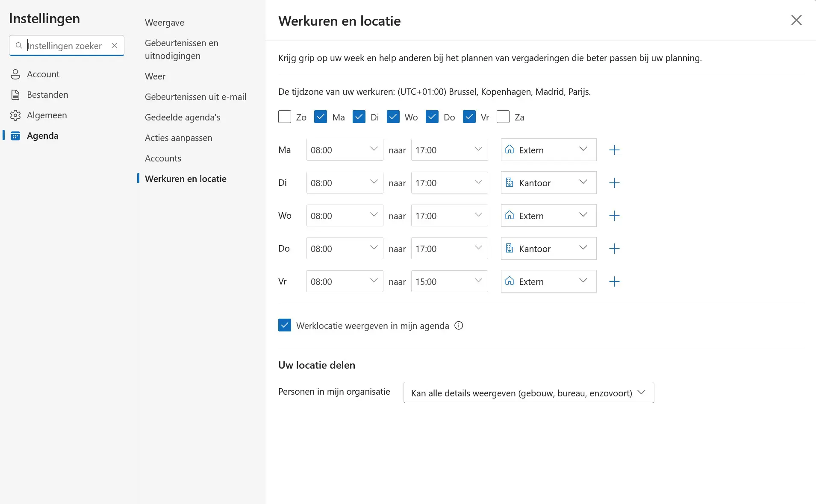The height and width of the screenshot is (504, 816).
Task: Clear the settings search box with X
Action: (114, 46)
